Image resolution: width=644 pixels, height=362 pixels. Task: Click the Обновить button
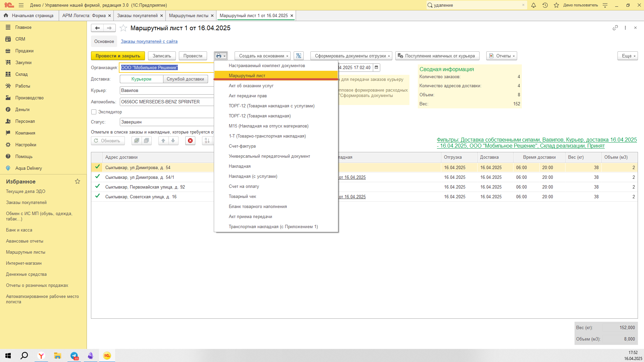click(x=108, y=141)
